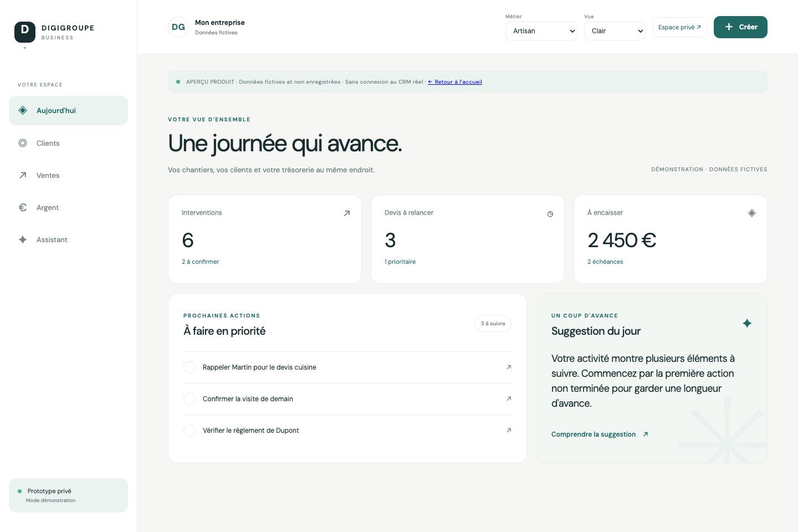Click the "2 échéances" text
Screen dimensions: 798x532
(x=605, y=262)
